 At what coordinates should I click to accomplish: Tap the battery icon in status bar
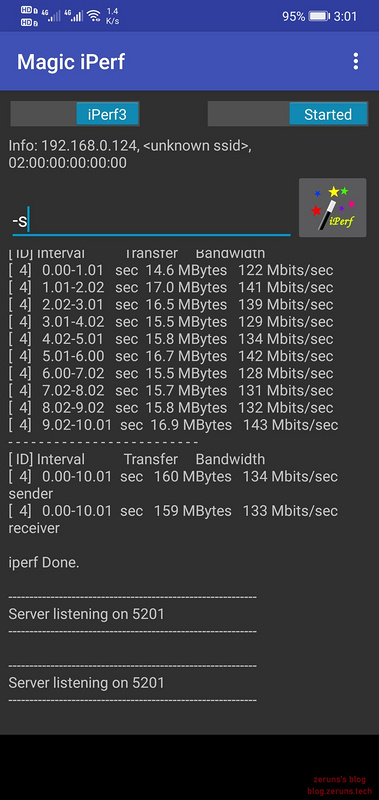click(x=319, y=16)
